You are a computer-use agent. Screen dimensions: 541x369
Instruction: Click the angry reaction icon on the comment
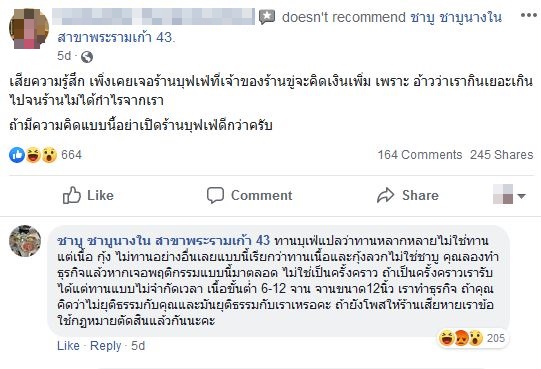tap(461, 338)
